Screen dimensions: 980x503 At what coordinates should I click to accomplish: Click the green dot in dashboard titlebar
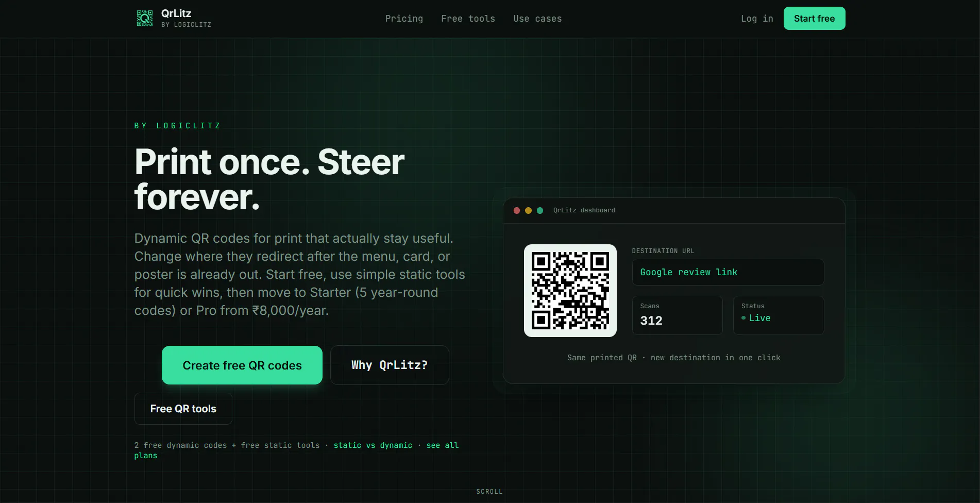tap(540, 210)
